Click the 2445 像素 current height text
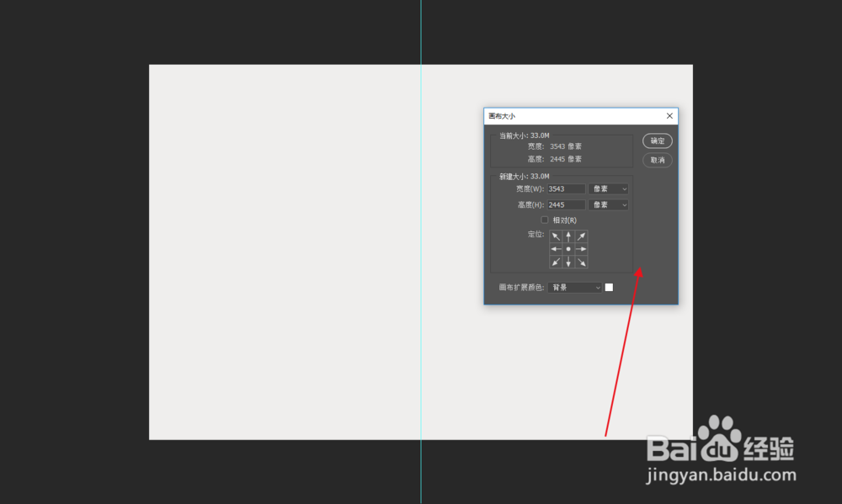The width and height of the screenshot is (842, 504). (x=566, y=159)
